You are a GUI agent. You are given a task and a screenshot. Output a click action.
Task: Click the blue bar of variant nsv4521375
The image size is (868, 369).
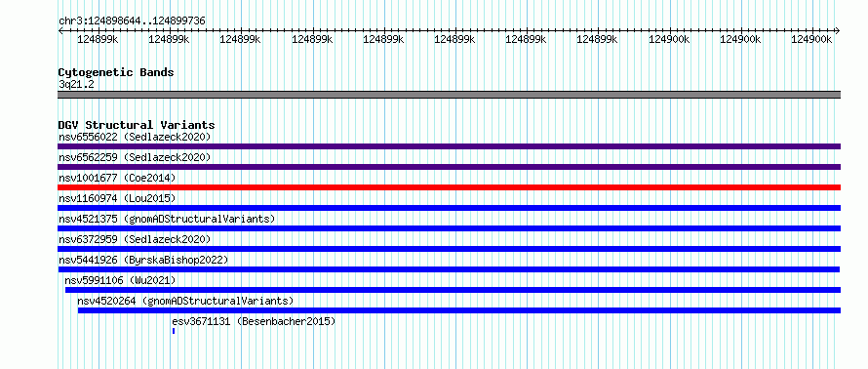tap(449, 228)
